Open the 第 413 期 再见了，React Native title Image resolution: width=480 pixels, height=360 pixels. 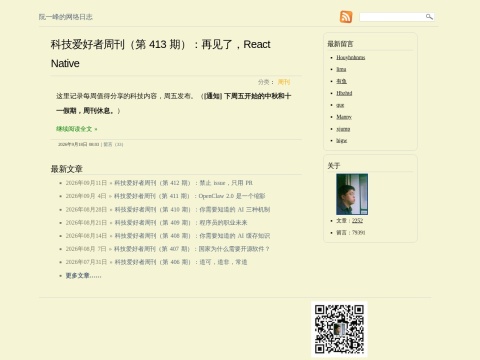[160, 54]
